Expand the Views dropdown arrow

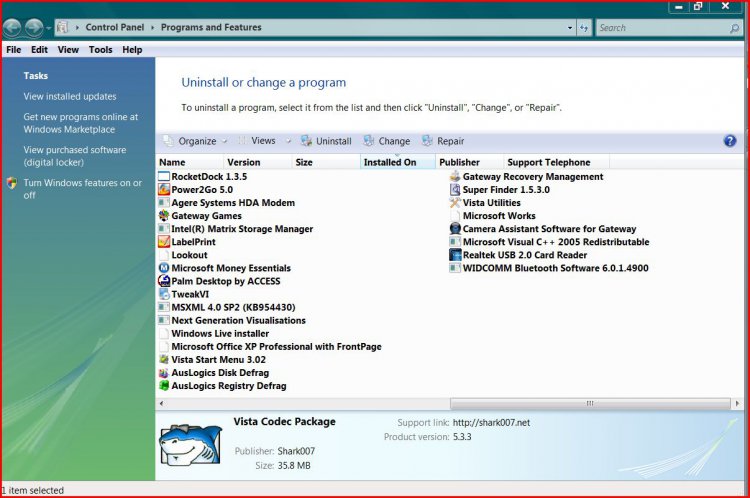point(288,141)
